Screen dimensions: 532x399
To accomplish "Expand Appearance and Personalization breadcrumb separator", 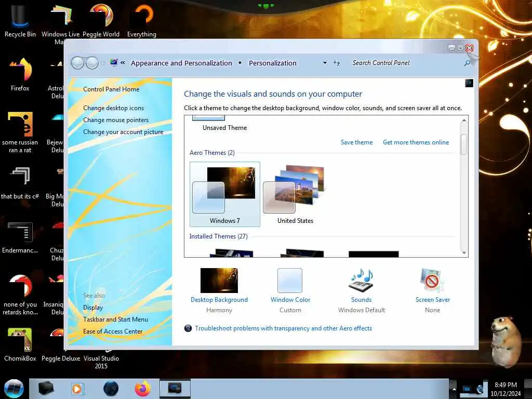I will coord(240,63).
